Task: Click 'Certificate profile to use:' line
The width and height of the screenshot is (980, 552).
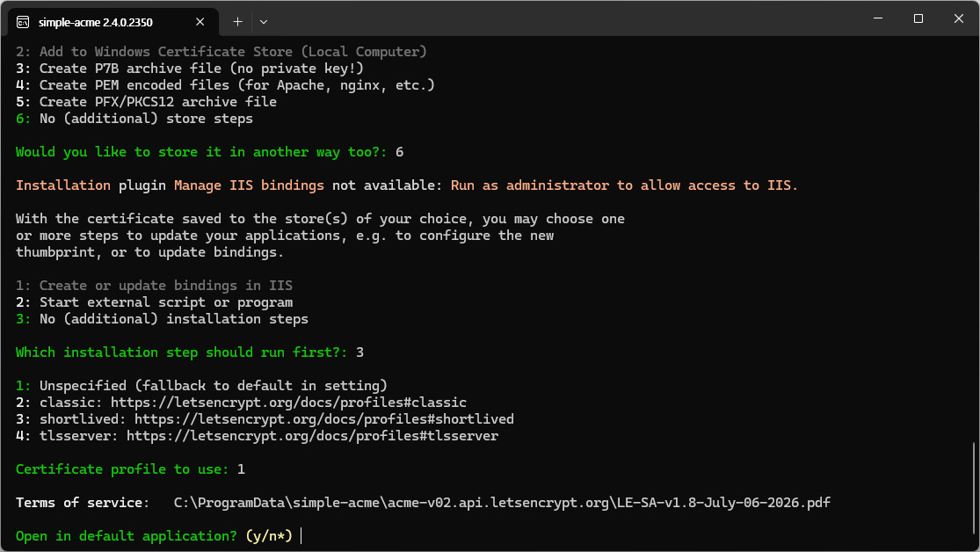Action: (130, 469)
